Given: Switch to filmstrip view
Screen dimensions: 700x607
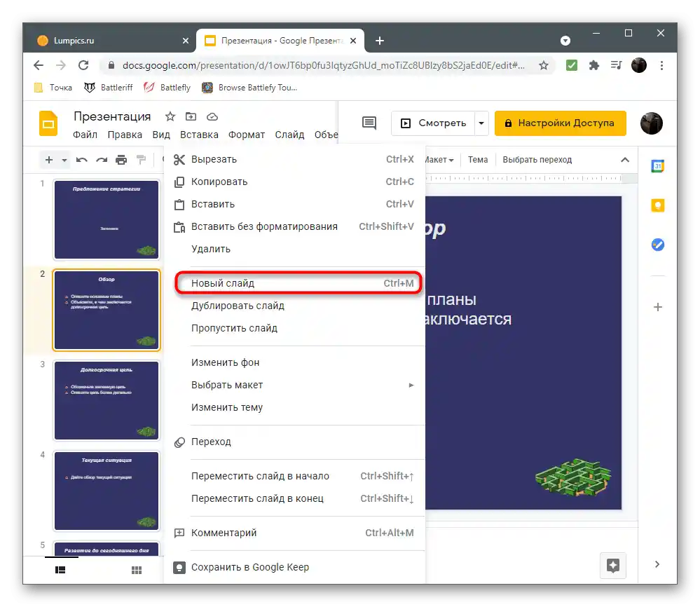Looking at the screenshot, I should click(x=60, y=570).
